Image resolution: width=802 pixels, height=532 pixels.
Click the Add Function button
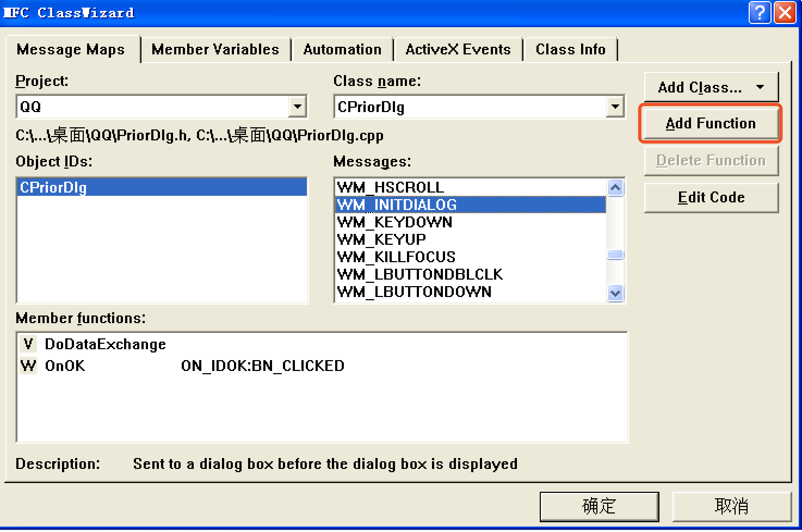[x=710, y=123]
